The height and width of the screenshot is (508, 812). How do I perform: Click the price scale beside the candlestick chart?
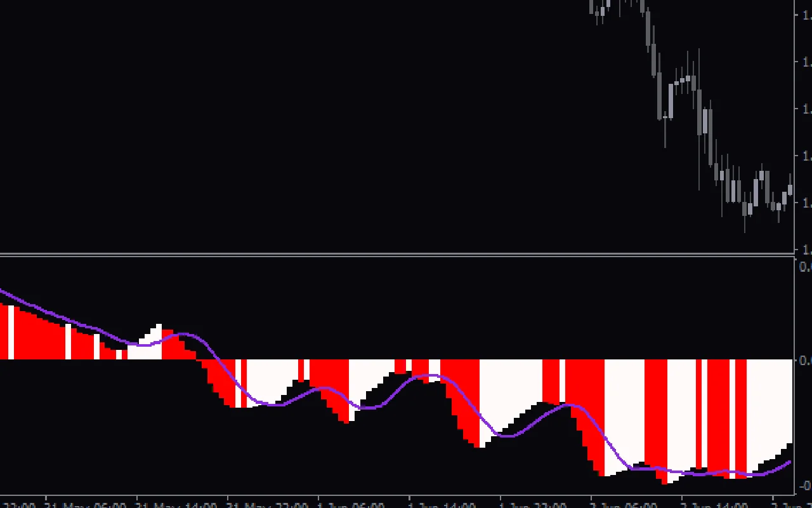point(804,127)
